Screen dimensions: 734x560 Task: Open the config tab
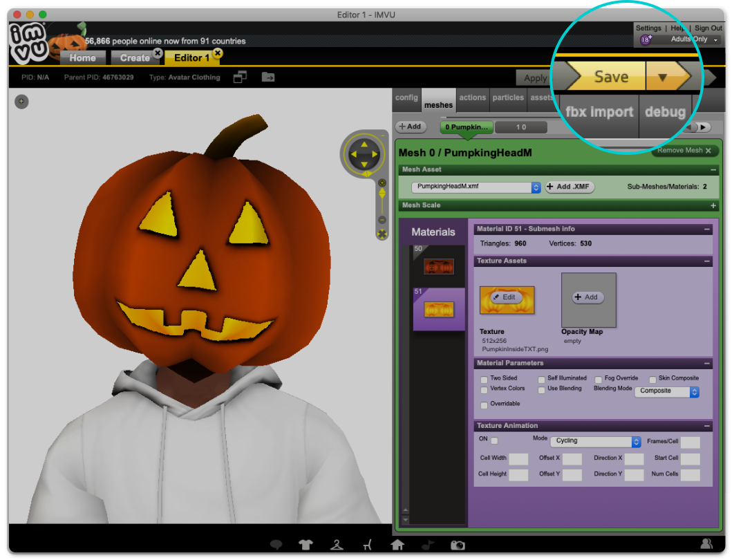[x=406, y=98]
